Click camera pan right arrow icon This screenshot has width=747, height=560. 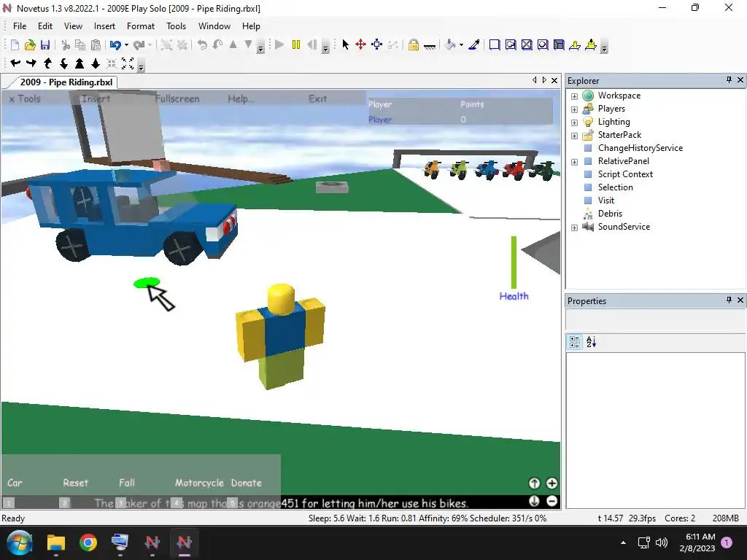coord(31,63)
